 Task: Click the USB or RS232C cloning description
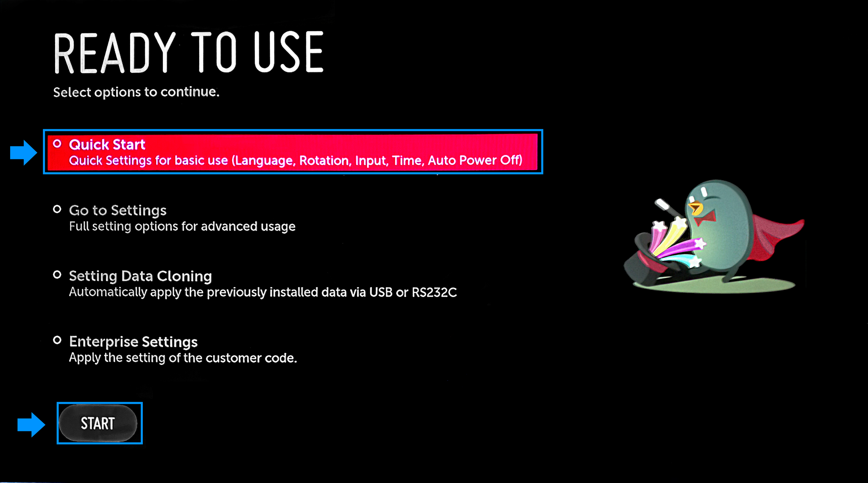pyautogui.click(x=263, y=292)
